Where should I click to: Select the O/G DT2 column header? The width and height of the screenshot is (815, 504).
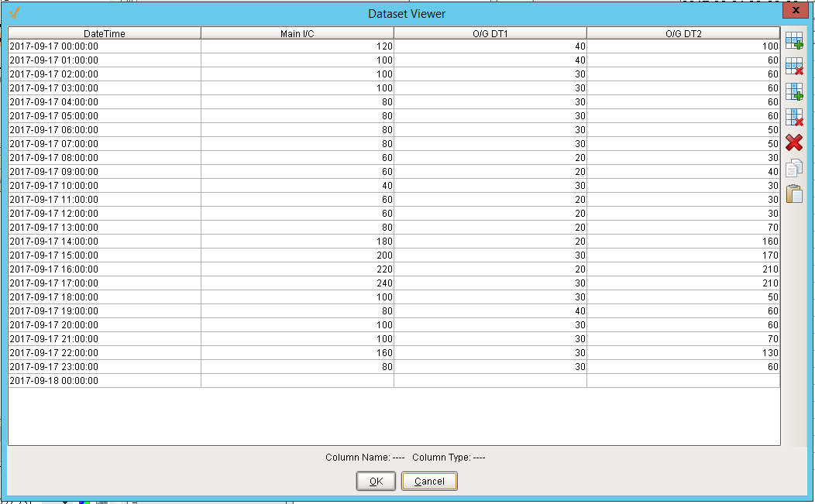click(x=683, y=33)
